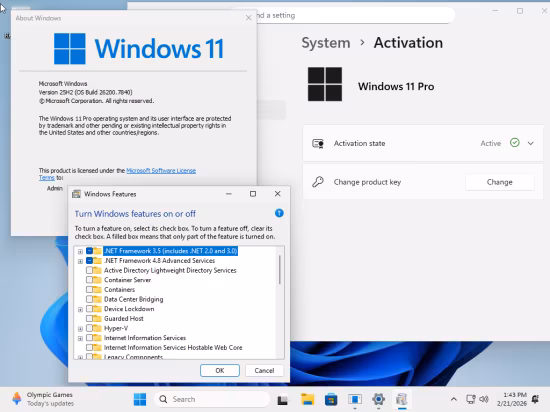550x412 pixels.
Task: Check the Container Server feature
Action: click(x=89, y=280)
